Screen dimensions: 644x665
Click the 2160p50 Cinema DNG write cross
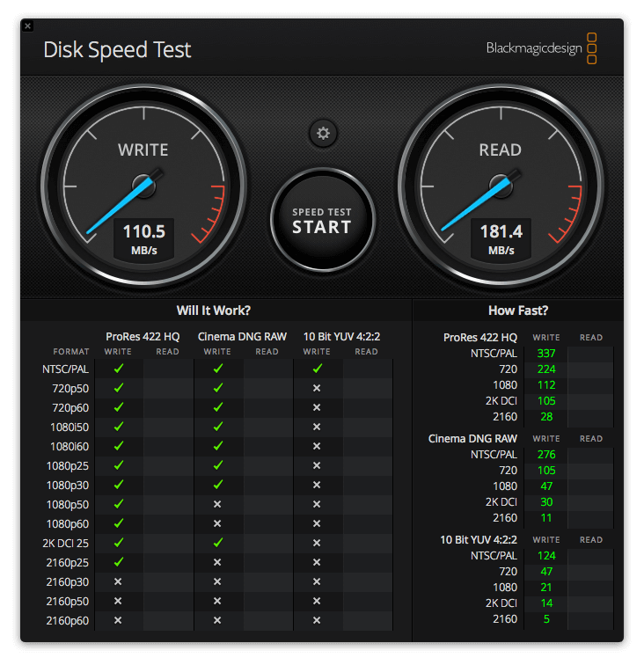coord(217,601)
